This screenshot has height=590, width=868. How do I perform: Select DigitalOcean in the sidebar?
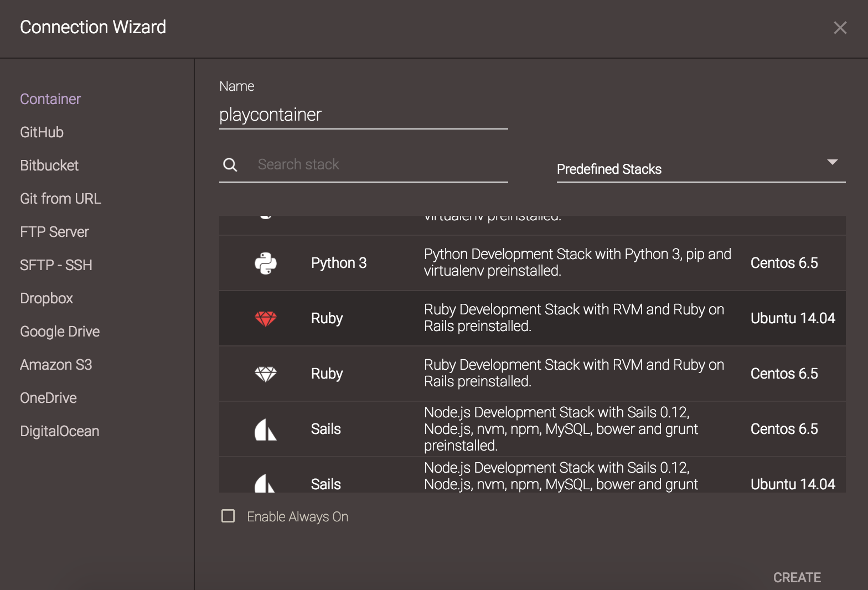point(60,431)
